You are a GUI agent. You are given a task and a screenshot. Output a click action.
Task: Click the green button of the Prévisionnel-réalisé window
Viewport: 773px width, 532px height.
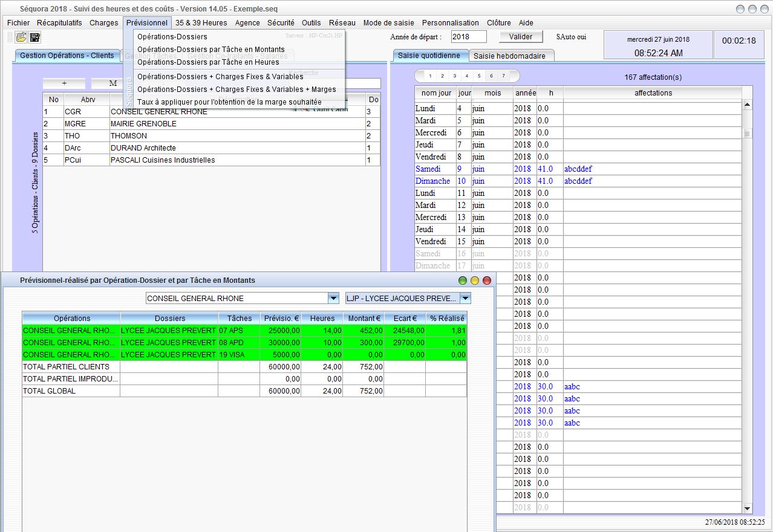click(x=463, y=281)
